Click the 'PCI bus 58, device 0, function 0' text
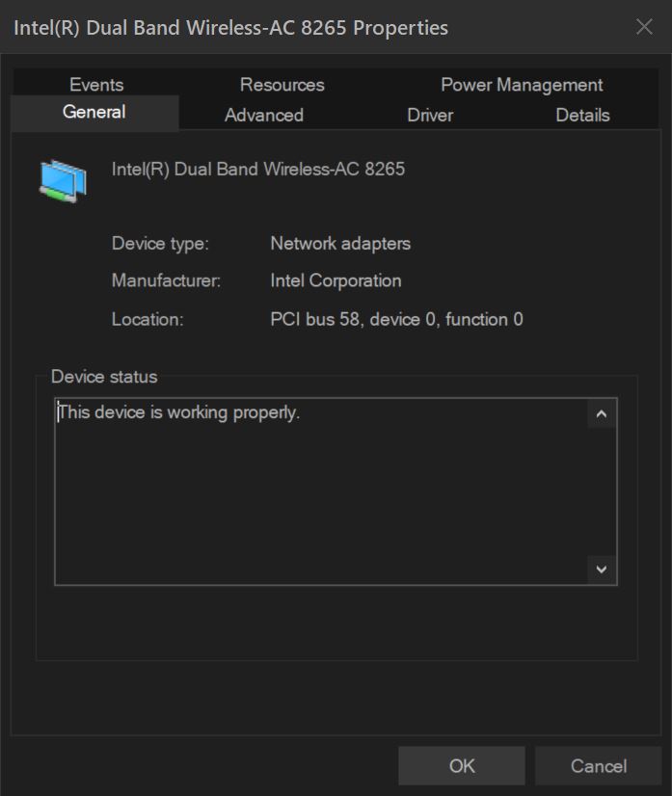 point(396,319)
